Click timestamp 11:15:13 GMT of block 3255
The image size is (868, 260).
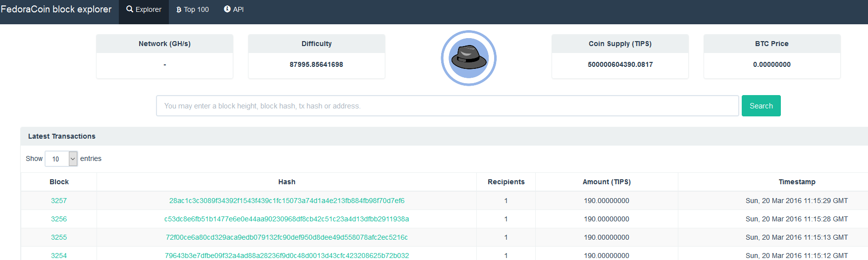(x=797, y=237)
